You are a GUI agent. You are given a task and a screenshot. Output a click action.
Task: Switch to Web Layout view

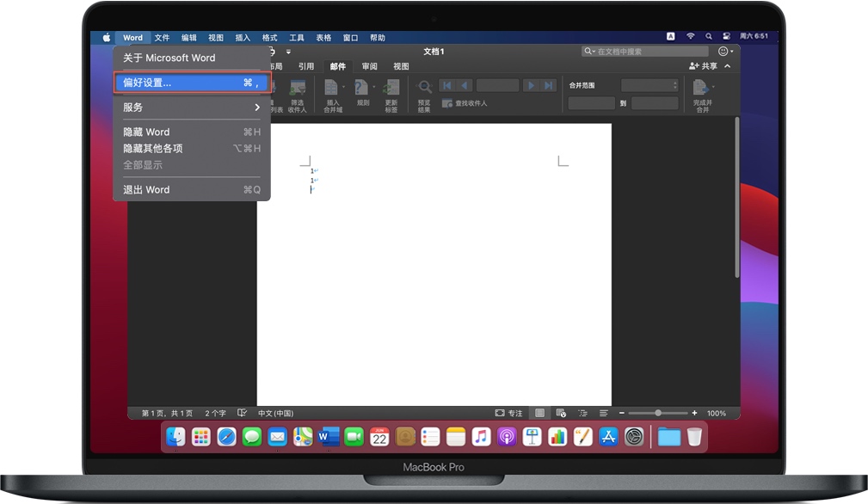click(561, 413)
